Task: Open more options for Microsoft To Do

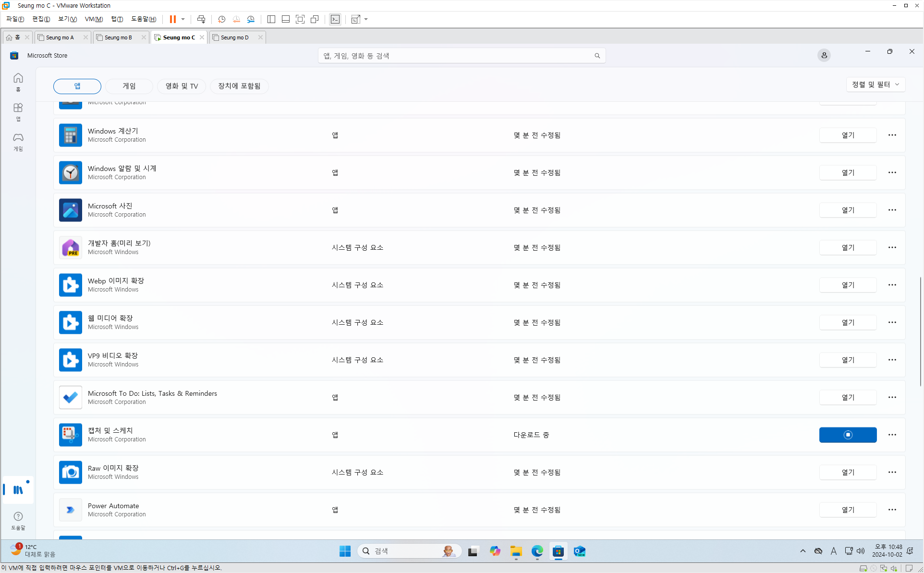Action: pos(892,397)
